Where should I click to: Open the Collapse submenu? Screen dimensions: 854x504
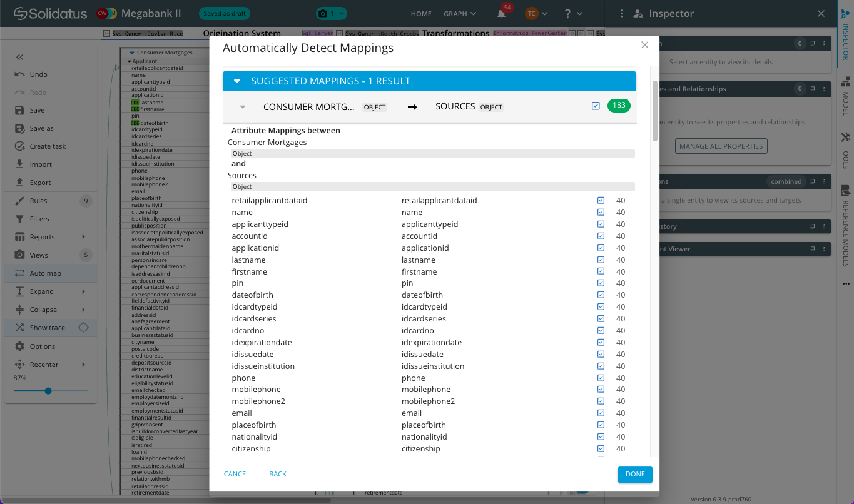tap(84, 310)
